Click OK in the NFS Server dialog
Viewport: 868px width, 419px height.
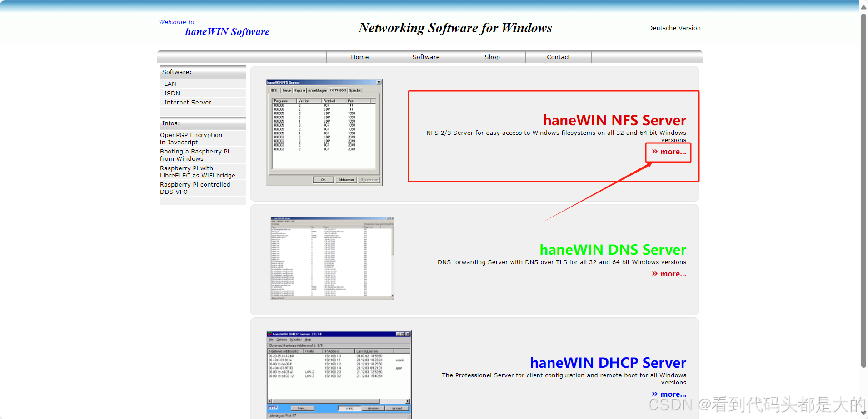click(324, 180)
